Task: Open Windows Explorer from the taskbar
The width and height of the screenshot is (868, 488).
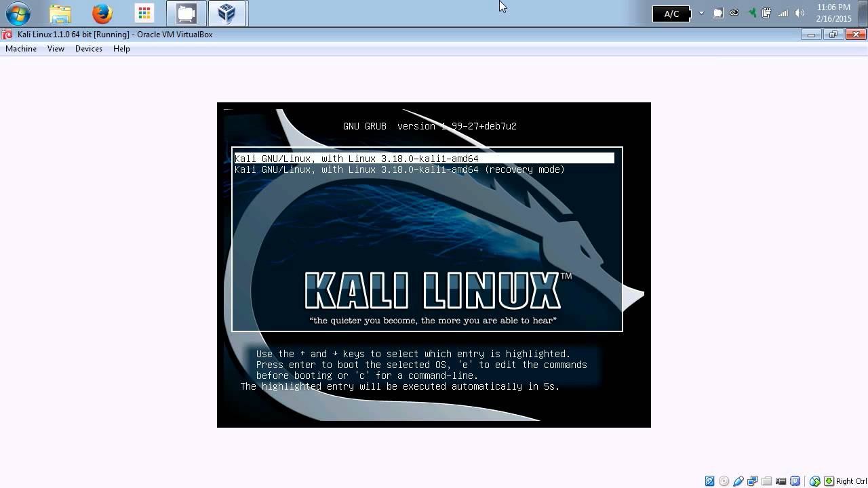Action: pos(60,14)
